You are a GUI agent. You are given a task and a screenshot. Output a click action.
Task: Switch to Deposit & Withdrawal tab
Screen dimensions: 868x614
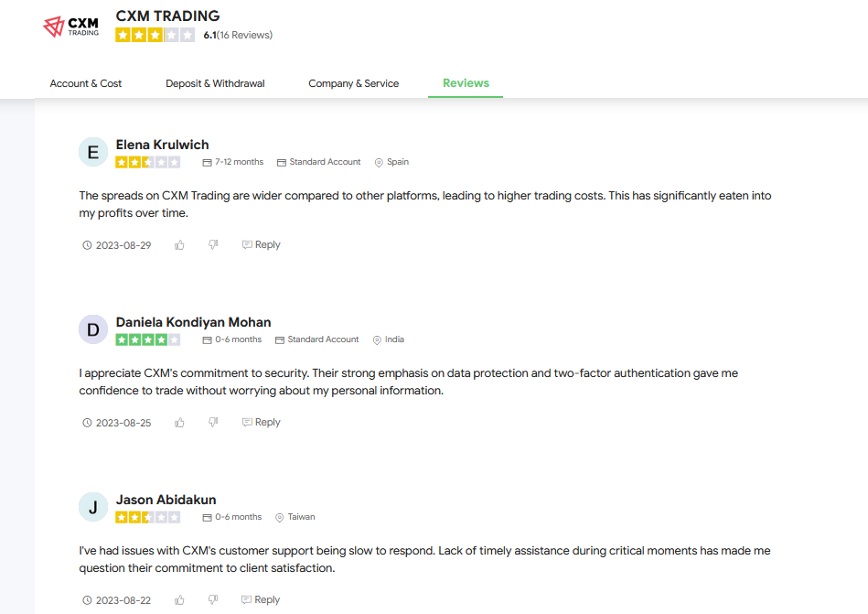[x=215, y=83]
